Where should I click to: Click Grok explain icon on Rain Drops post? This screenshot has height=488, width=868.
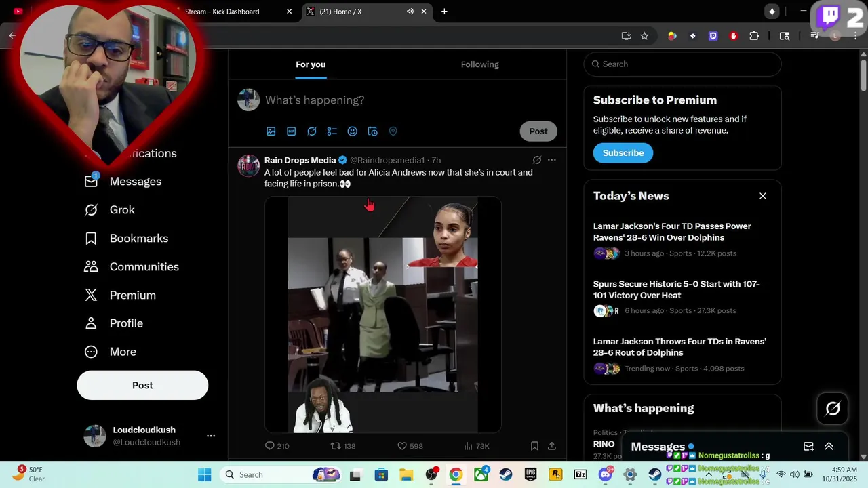(537, 160)
